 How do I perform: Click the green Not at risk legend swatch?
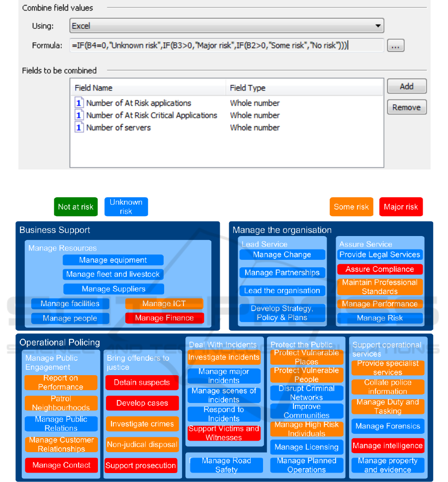(76, 207)
